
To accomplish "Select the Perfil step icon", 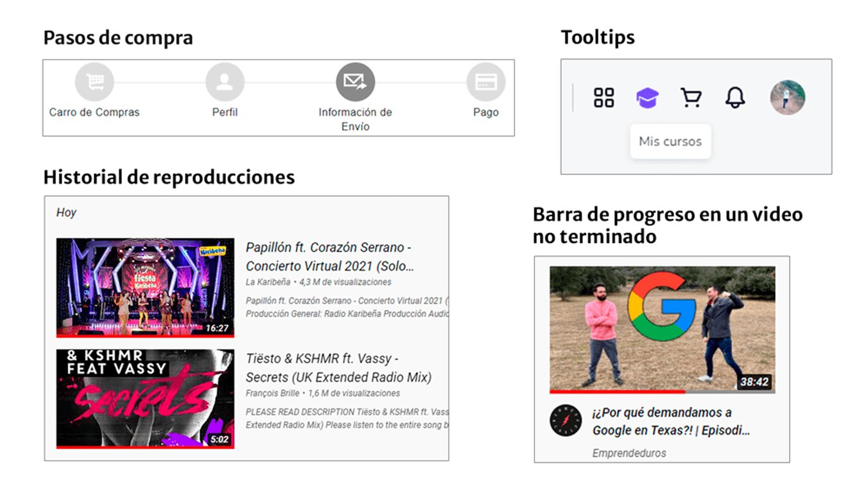I will pos(225,82).
